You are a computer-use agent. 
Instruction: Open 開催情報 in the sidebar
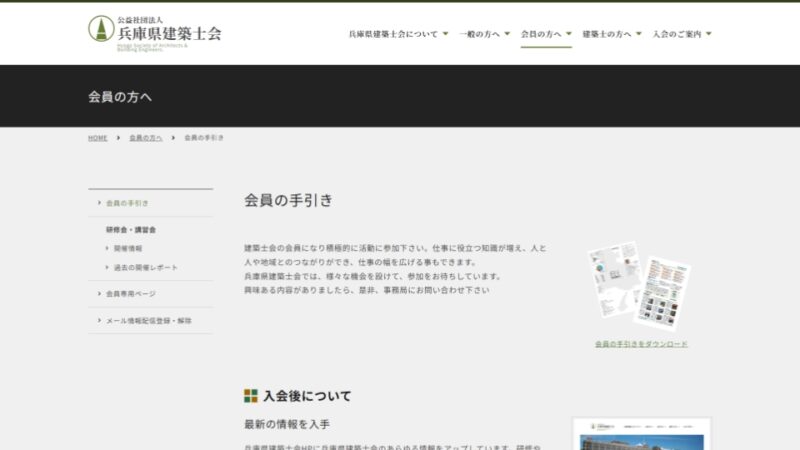128,248
